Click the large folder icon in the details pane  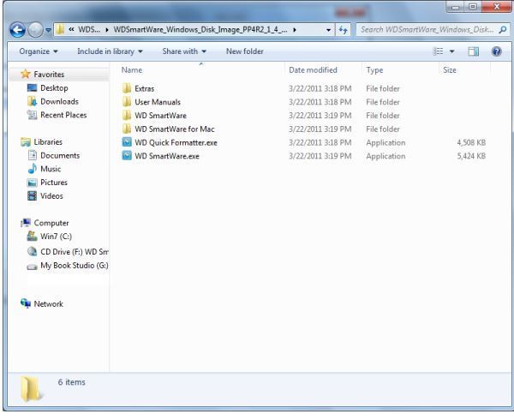[31, 389]
